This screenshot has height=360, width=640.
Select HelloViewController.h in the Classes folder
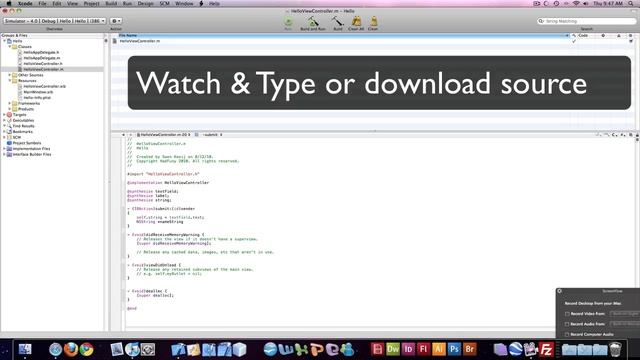point(43,64)
